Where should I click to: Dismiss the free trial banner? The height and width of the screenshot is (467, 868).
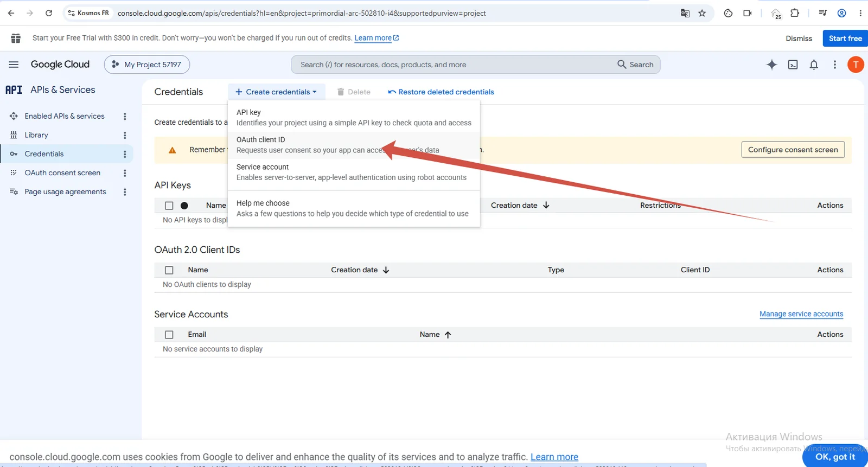click(799, 39)
